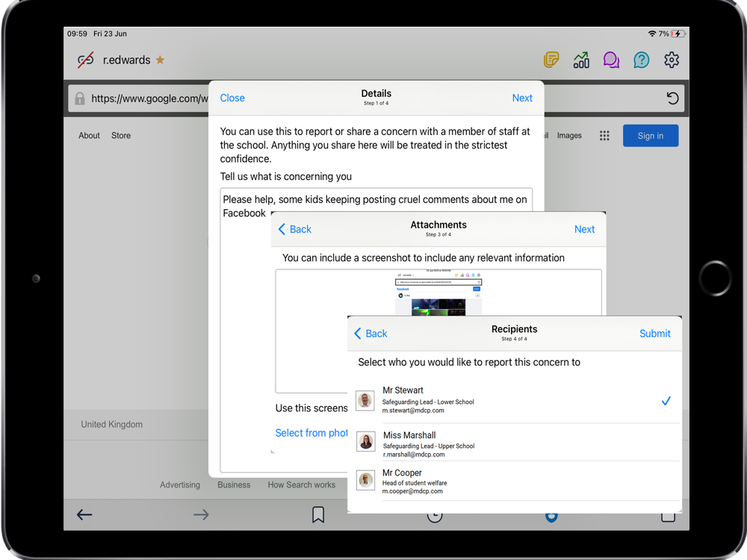This screenshot has width=747, height=560.
Task: Click Miss Marshall's profile photo
Action: [366, 441]
